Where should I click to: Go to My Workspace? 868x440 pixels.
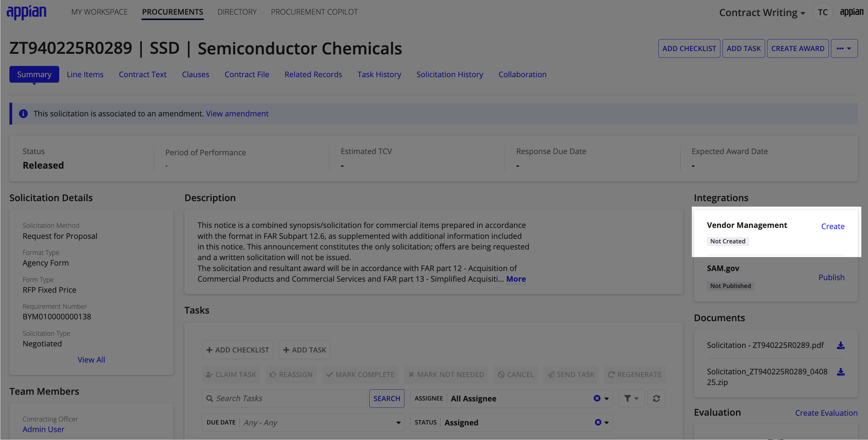point(99,12)
